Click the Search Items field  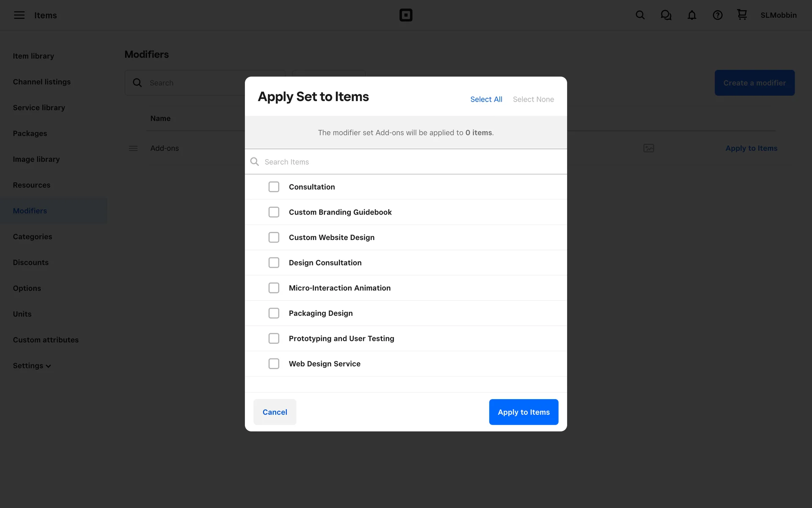(406, 162)
